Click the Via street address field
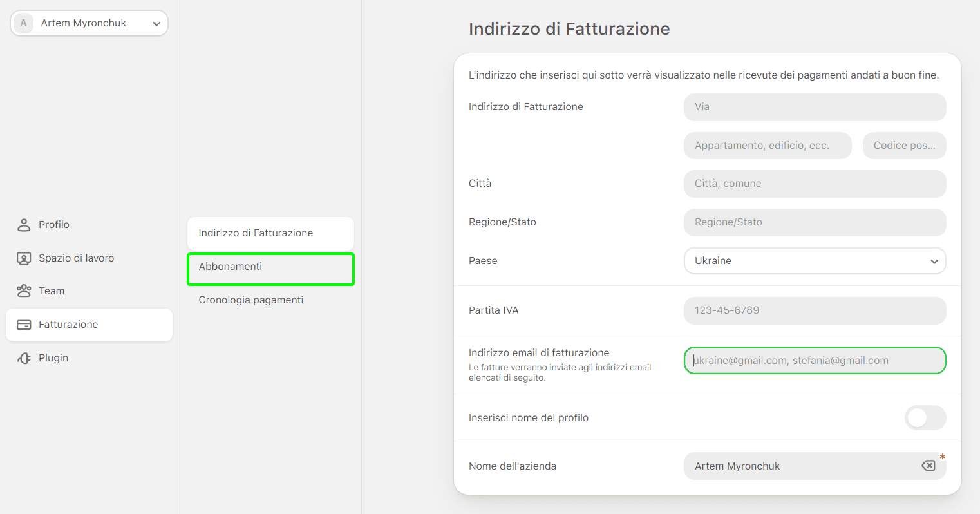 (815, 107)
